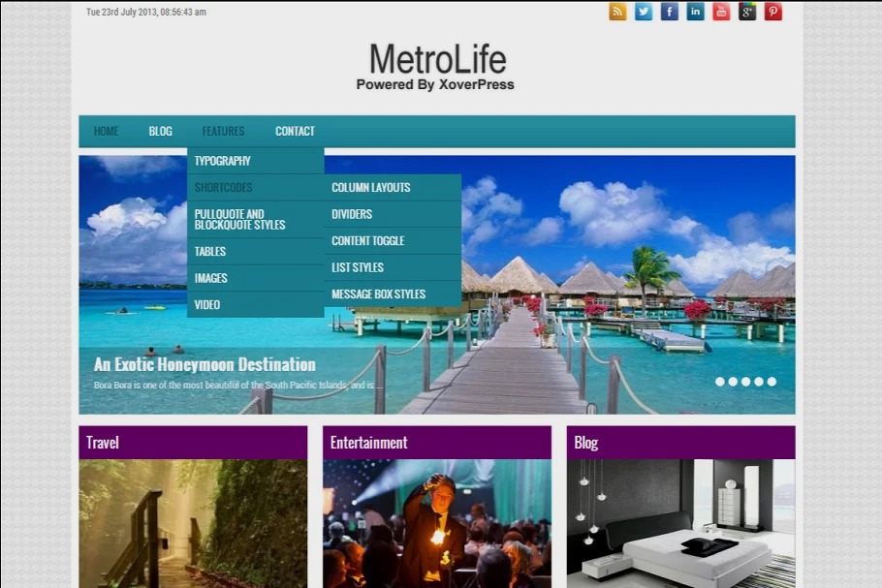Viewport: 882px width, 588px height.
Task: Click the YouTube icon
Action: click(x=721, y=12)
